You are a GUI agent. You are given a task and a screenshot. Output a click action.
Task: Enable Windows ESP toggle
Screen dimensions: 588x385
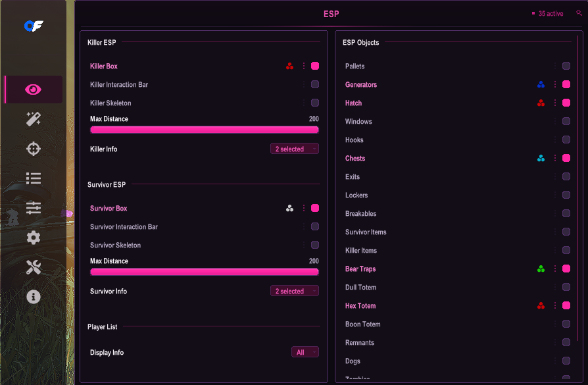click(566, 121)
